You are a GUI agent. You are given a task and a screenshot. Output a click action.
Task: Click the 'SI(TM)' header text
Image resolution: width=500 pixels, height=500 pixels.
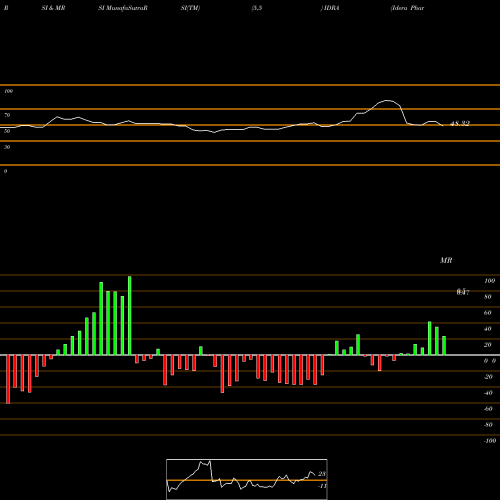coord(190,8)
